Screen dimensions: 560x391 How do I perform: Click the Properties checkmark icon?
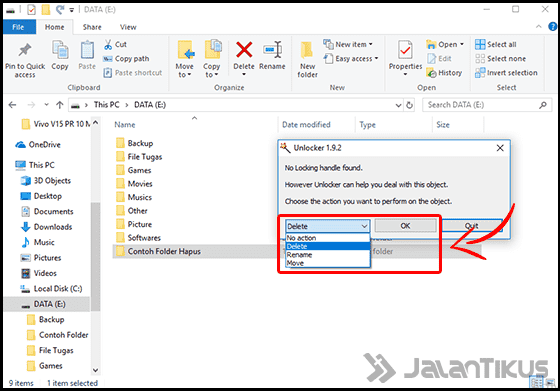pyautogui.click(x=405, y=50)
